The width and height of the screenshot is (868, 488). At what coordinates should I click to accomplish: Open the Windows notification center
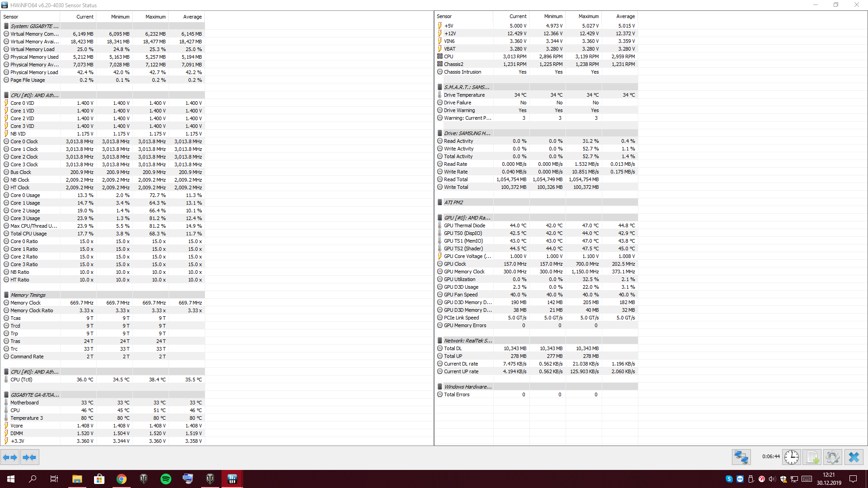[x=853, y=479]
